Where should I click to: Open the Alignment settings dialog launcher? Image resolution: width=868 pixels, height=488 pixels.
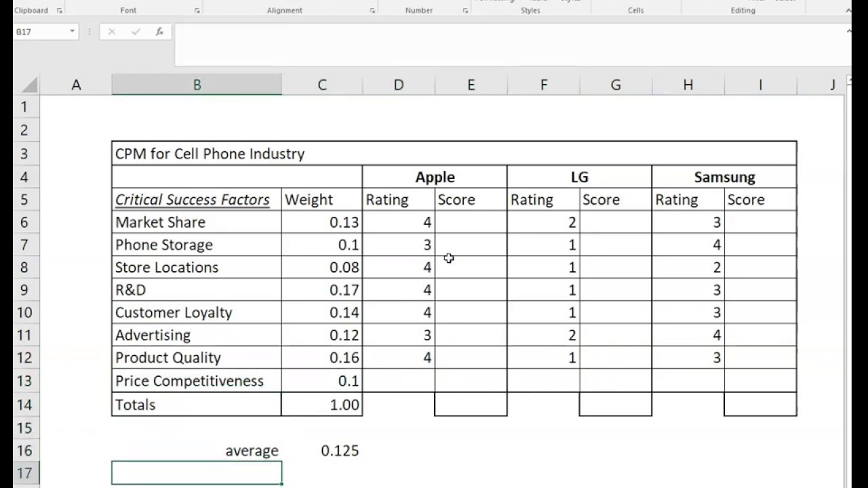[372, 11]
